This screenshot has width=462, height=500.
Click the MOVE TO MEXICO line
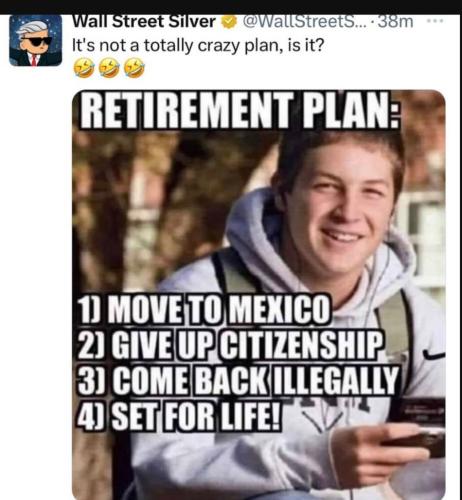204,309
